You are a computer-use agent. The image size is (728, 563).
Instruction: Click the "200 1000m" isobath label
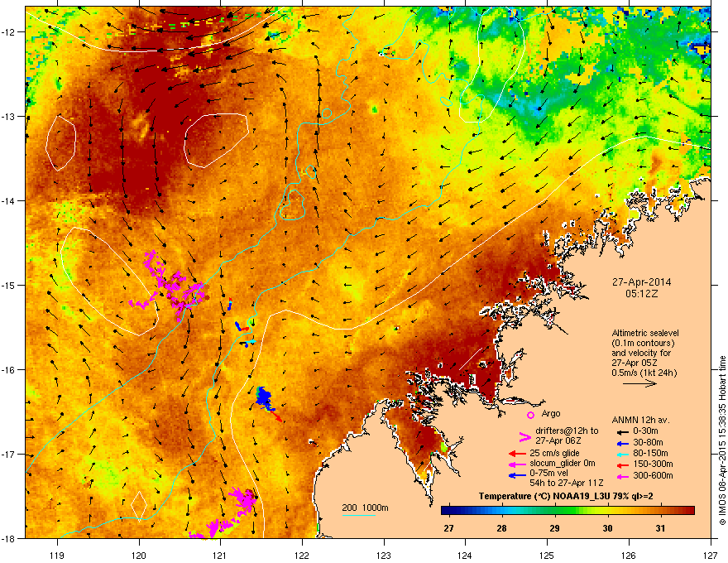click(365, 508)
